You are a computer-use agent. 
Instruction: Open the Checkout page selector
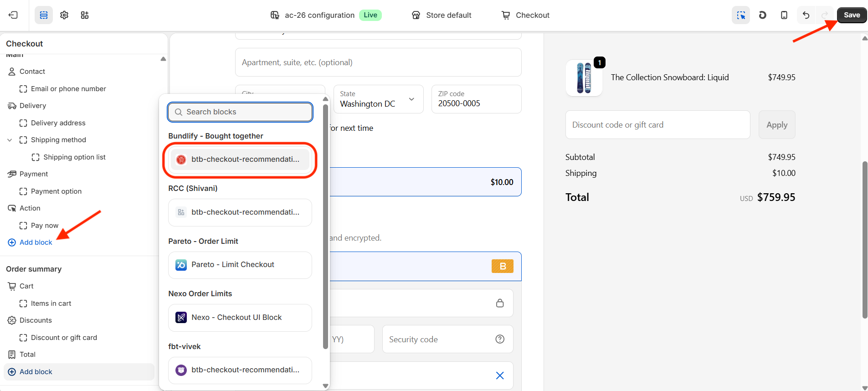pyautogui.click(x=525, y=15)
